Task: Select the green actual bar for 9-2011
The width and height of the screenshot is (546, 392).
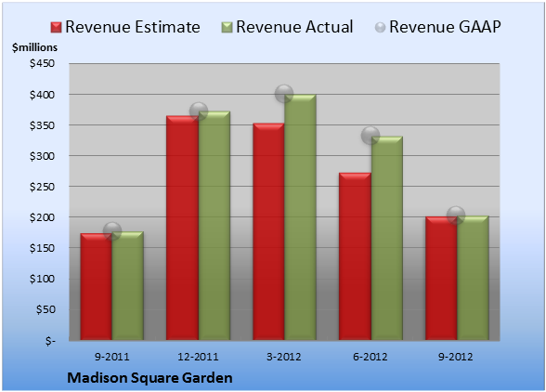Action: (x=128, y=286)
